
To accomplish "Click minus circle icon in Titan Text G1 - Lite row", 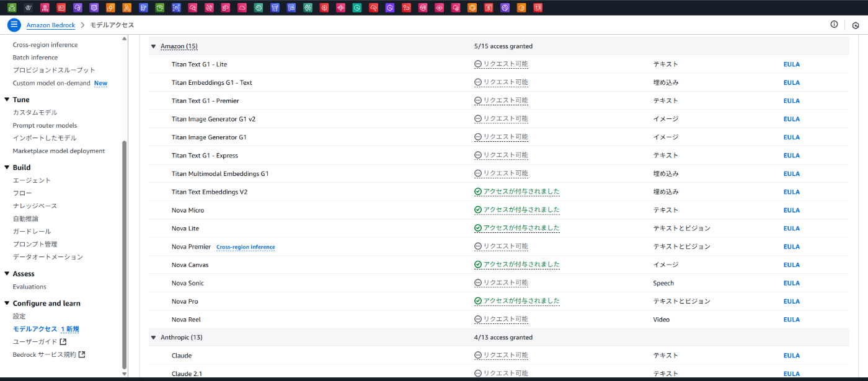I will coord(478,64).
